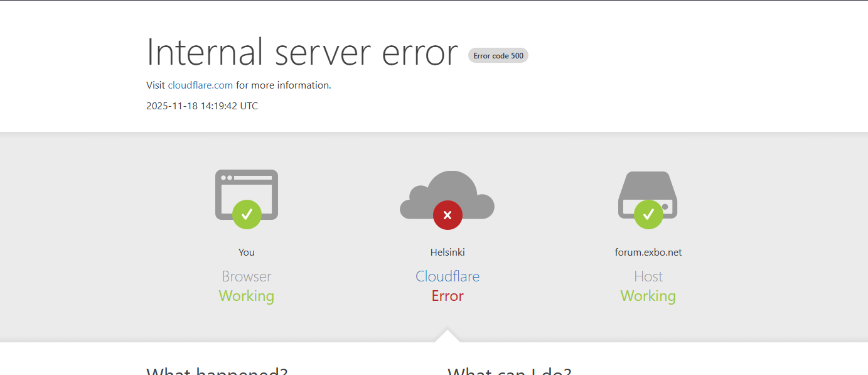The height and width of the screenshot is (375, 868).
Task: Click the What happened? heading
Action: click(x=217, y=371)
